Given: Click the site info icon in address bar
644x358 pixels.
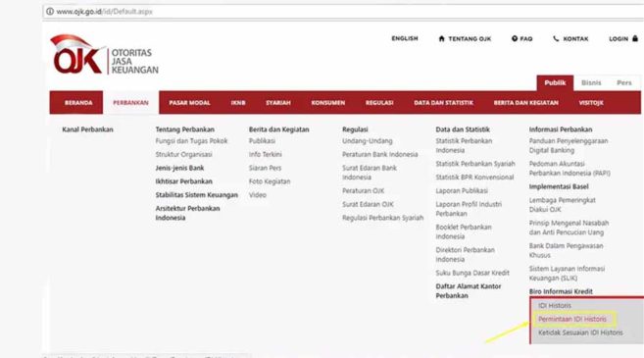Looking at the screenshot, I should 50,12.
